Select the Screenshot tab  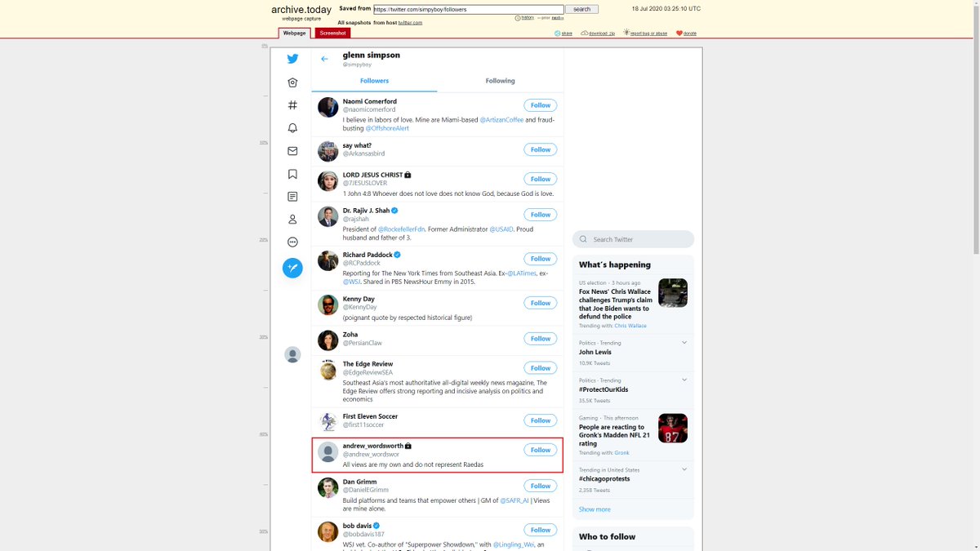point(332,33)
